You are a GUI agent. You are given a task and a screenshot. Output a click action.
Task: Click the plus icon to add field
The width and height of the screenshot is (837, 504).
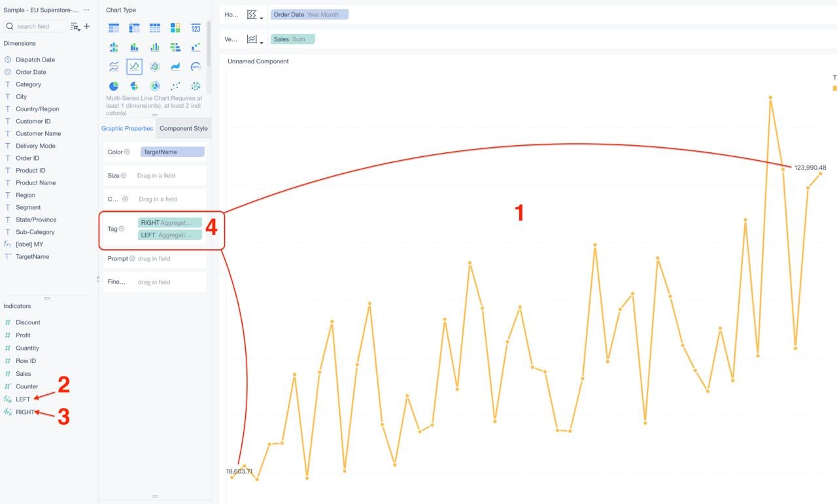[87, 26]
